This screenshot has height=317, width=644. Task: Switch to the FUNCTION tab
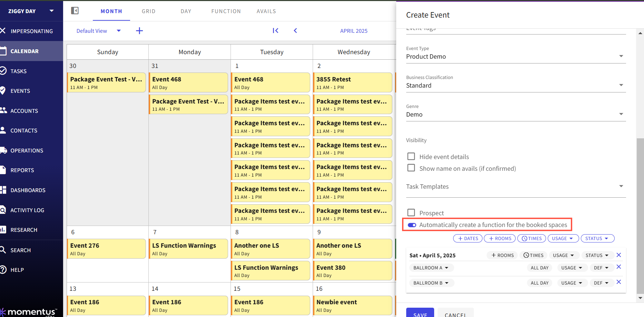226,11
